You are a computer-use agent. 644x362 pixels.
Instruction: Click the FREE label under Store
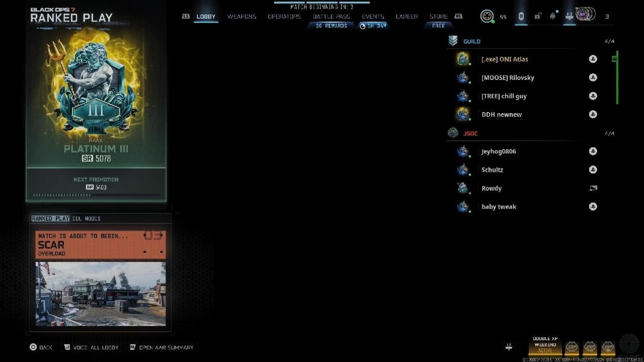pyautogui.click(x=438, y=26)
